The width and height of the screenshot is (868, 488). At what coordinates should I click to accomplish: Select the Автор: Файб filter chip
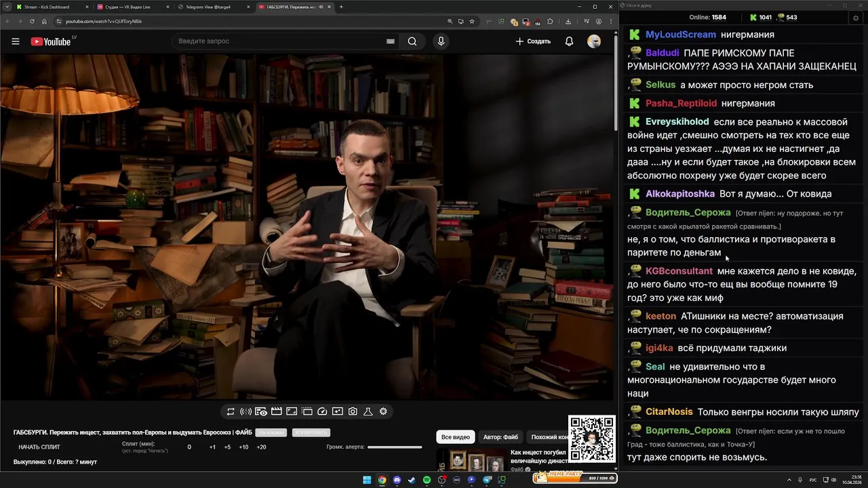[x=500, y=437]
